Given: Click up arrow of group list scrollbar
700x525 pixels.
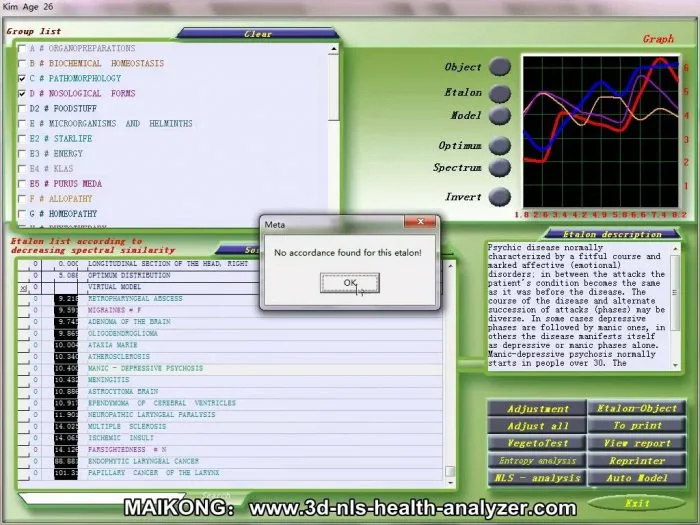Looking at the screenshot, I should coord(333,49).
